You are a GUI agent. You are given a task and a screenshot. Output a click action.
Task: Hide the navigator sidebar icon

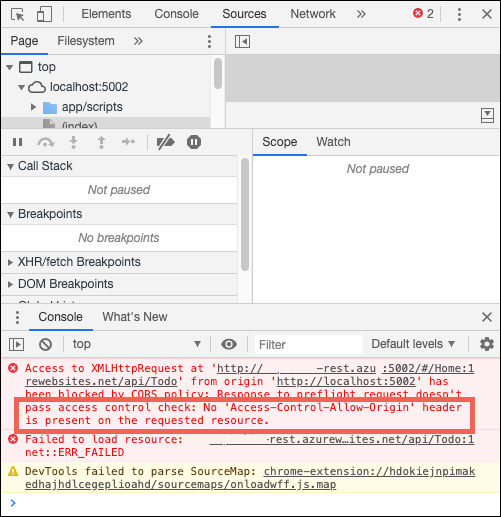click(242, 42)
